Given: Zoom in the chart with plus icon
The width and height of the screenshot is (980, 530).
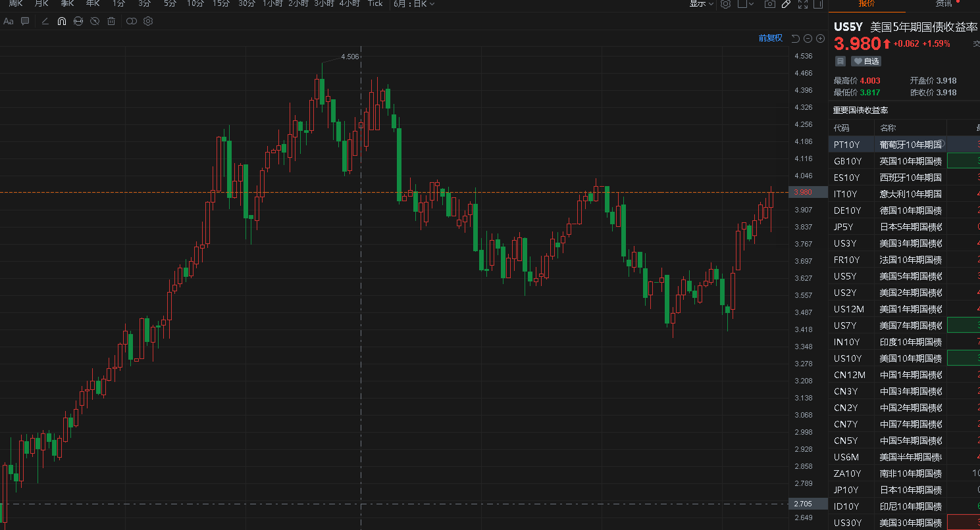Looking at the screenshot, I should pyautogui.click(x=820, y=38).
